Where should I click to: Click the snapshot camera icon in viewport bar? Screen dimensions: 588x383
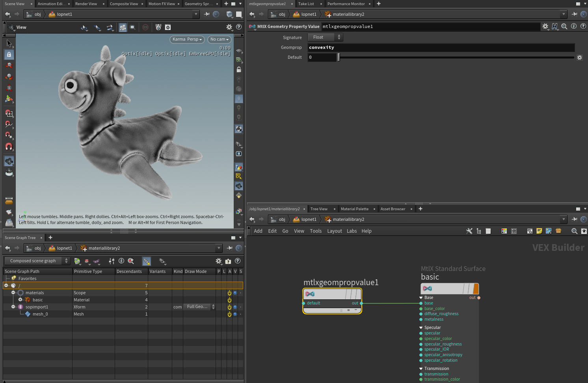click(158, 27)
